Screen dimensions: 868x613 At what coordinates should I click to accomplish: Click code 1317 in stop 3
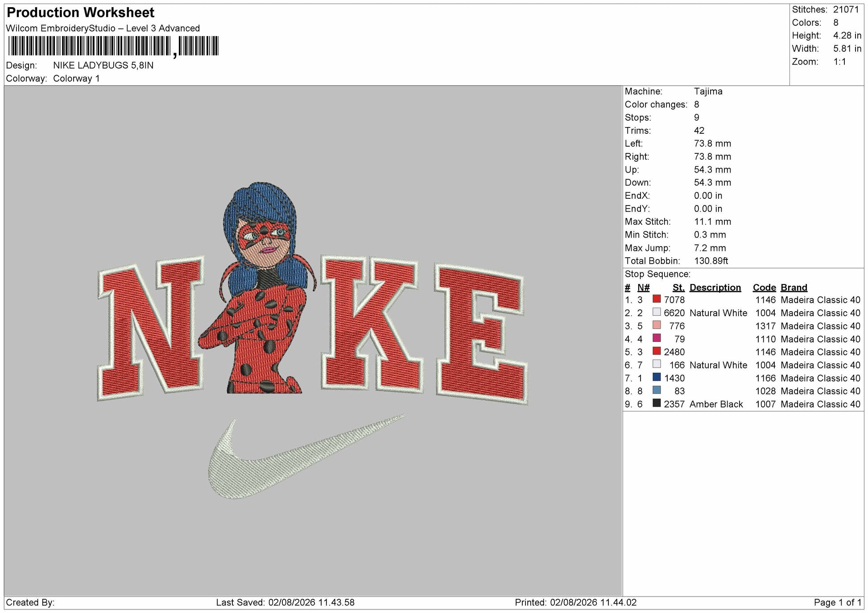[x=765, y=326]
